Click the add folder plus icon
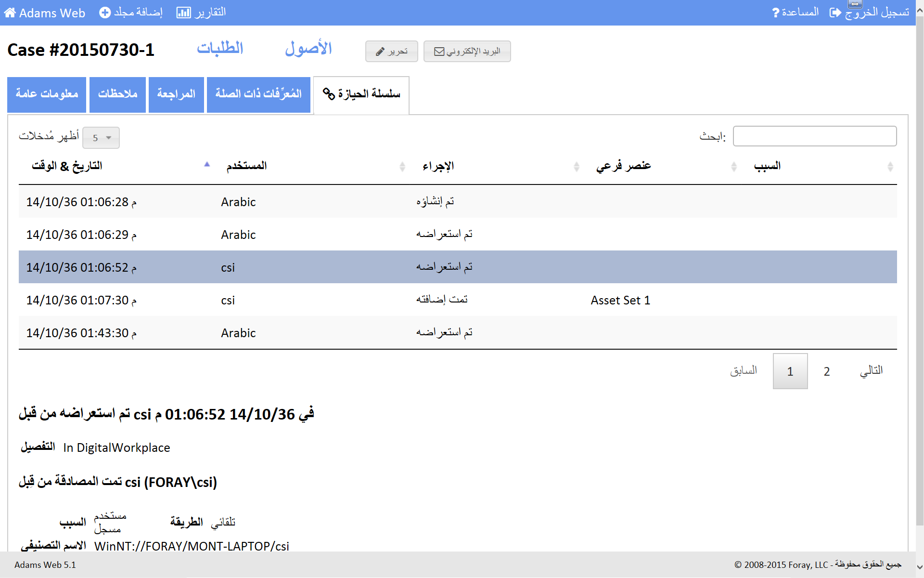Image resolution: width=924 pixels, height=578 pixels. tap(104, 13)
